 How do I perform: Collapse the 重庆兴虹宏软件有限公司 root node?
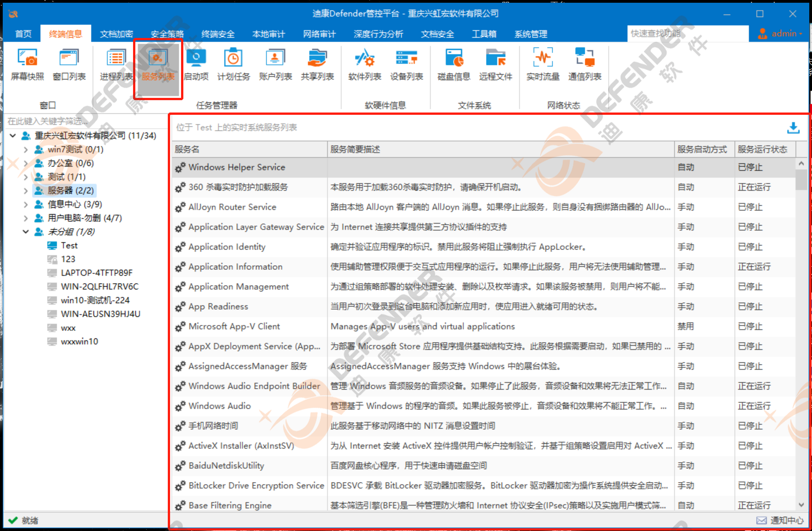tap(13, 136)
